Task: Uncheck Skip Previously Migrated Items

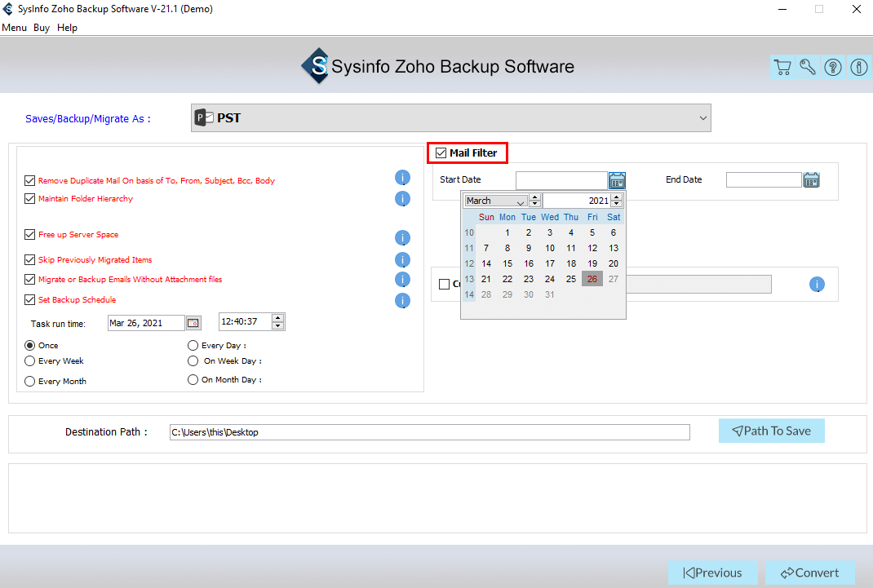Action: (x=30, y=260)
